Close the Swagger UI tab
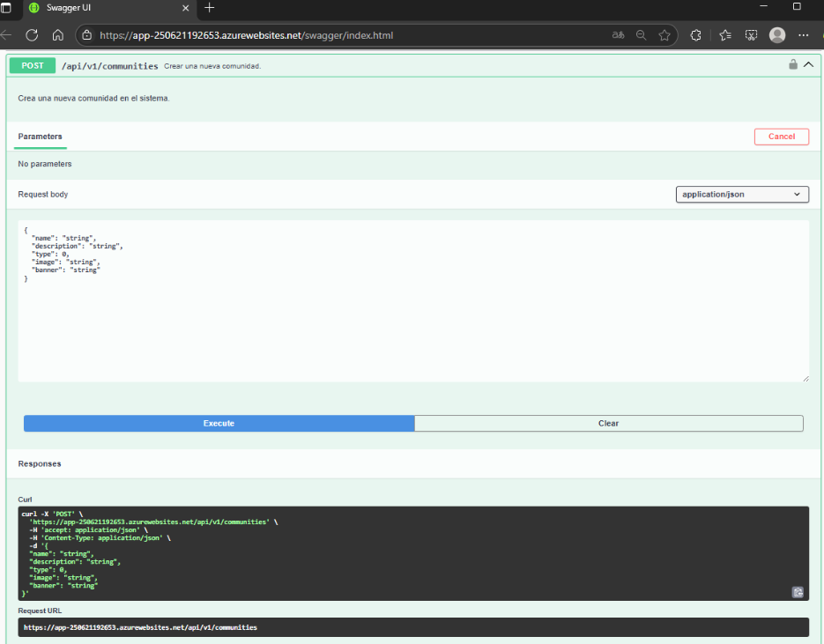 [x=185, y=8]
